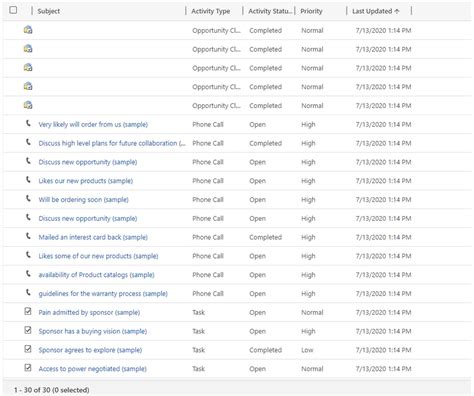The image size is (474, 396).
Task: Click Task type in Access to power negotiated row
Action: pos(199,369)
